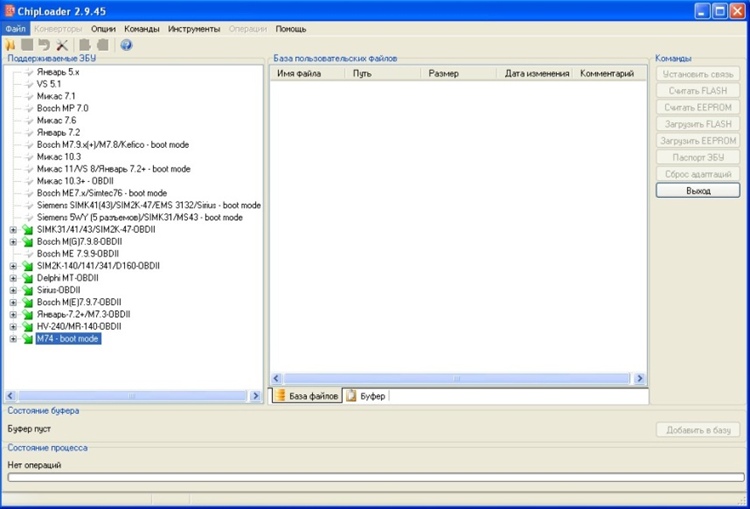Click the green arrow icon beside HV-240/MR-140-OBDII
Screen dimensions: 750x509
point(27,327)
